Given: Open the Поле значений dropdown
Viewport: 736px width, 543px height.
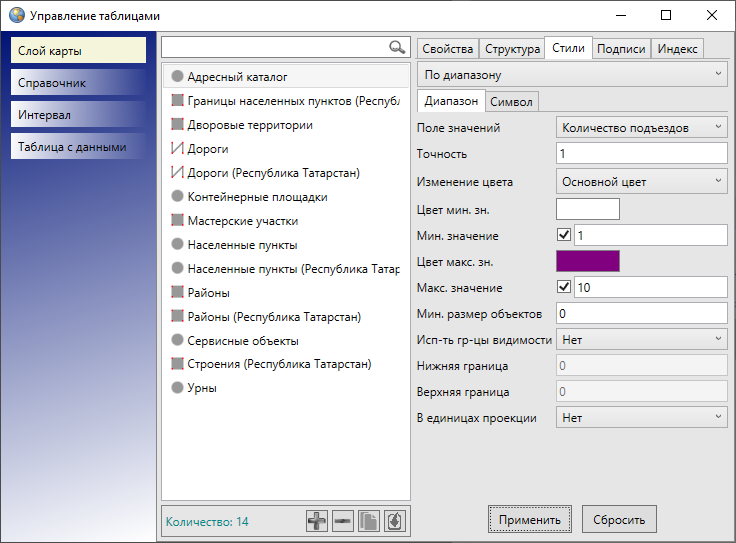Looking at the screenshot, I should click(x=641, y=127).
